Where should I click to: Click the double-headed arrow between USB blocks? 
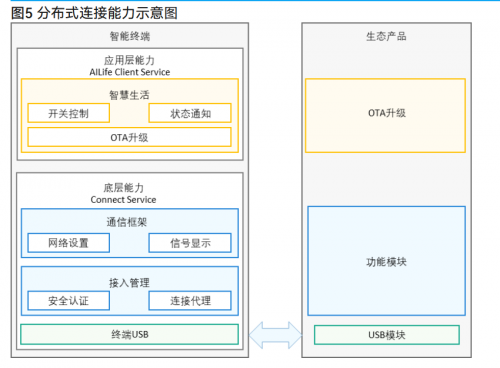[276, 335]
